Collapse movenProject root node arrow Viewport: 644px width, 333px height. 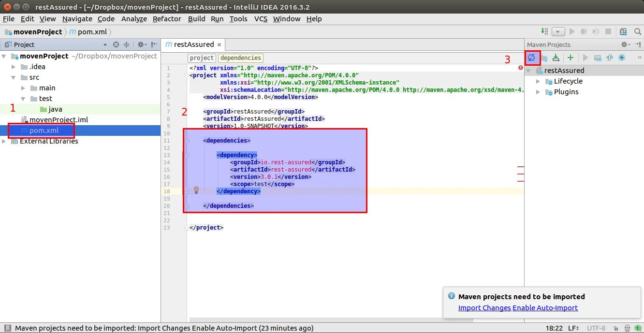[x=5, y=56]
